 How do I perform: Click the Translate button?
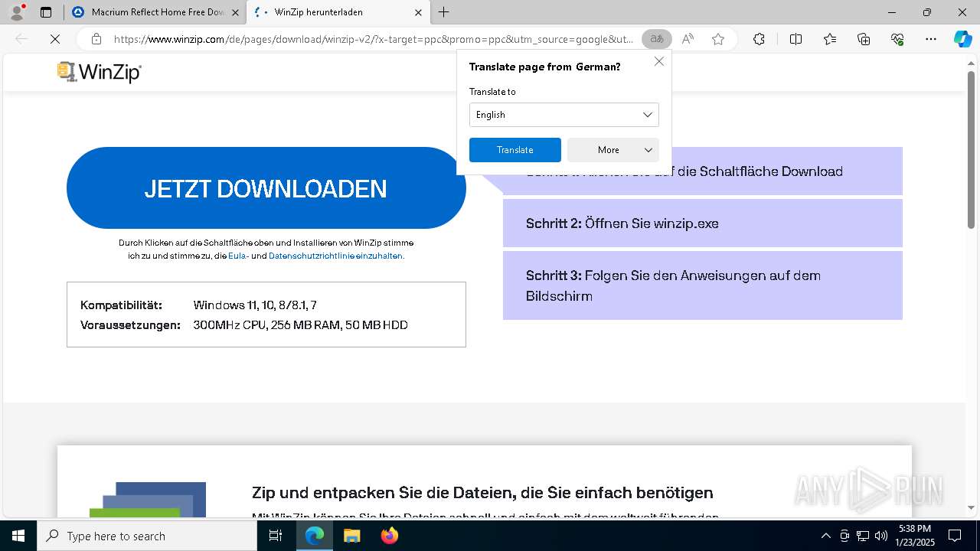coord(515,150)
